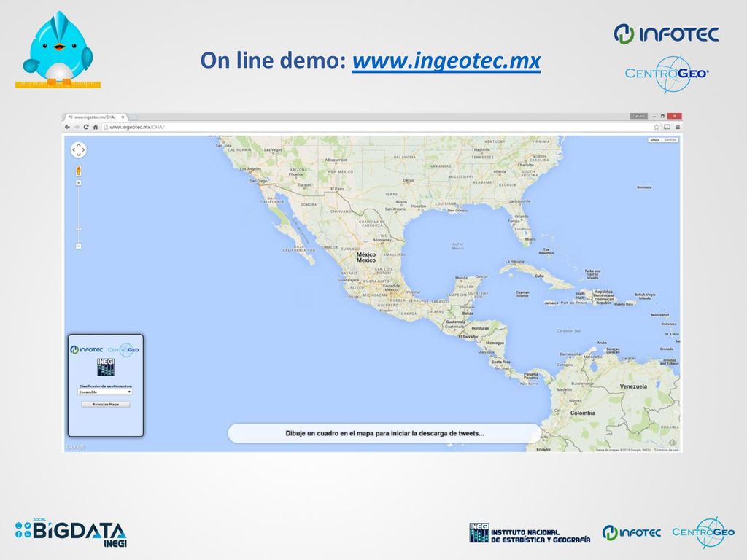The image size is (747, 560).
Task: Click the INFOTEC logo in the map panel
Action: coord(87,349)
